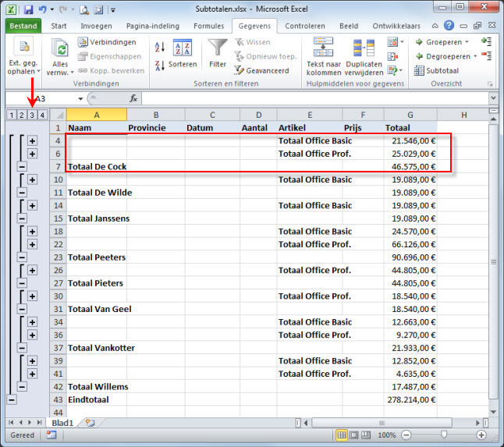Open Excel Help question mark icon
The width and height of the screenshot is (504, 447).
449,26
